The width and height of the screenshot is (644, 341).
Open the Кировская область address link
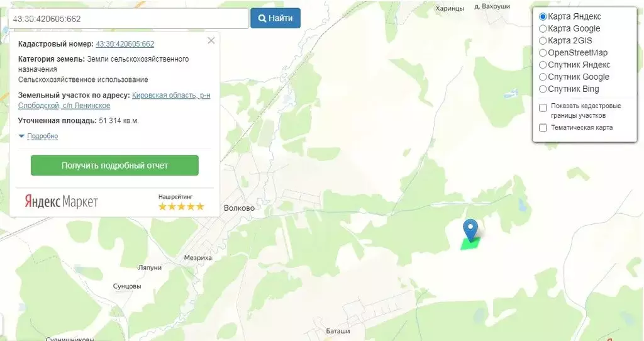pyautogui.click(x=170, y=96)
